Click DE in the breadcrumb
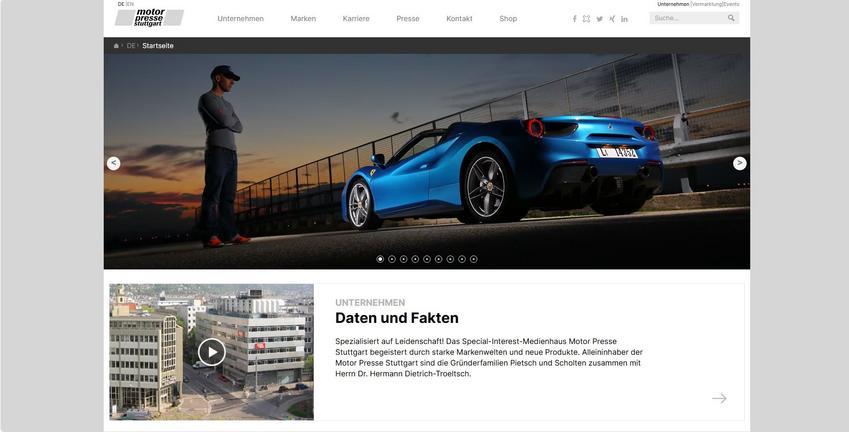Image resolution: width=849 pixels, height=432 pixels. tap(131, 46)
